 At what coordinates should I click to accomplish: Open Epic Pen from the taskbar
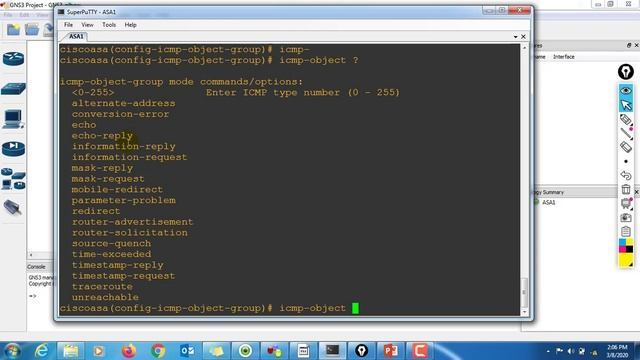362,351
